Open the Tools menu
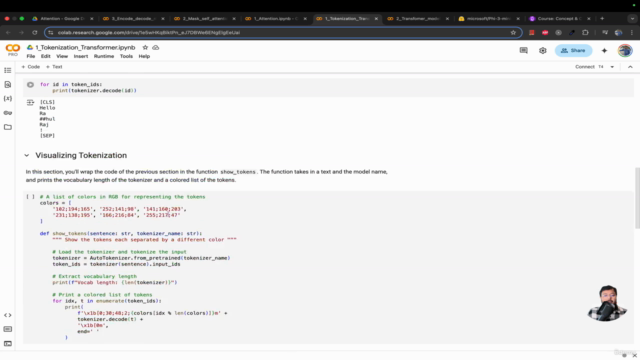The image size is (640, 360). pyautogui.click(x=126, y=56)
